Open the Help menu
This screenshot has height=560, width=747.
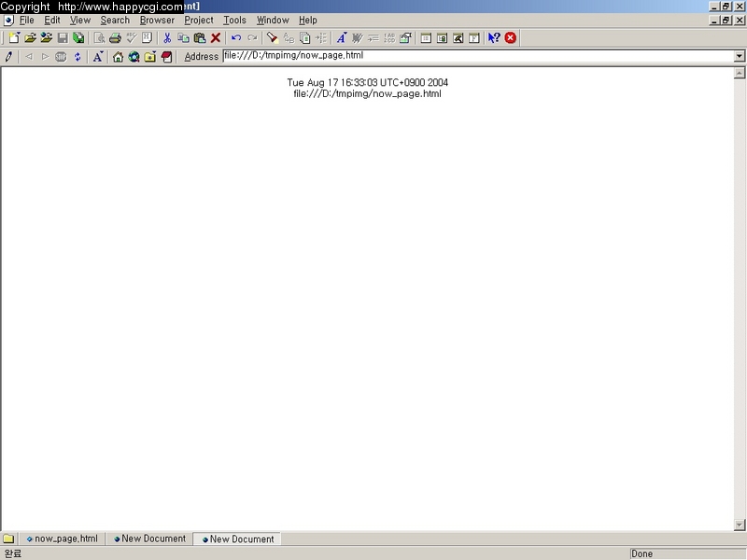(x=308, y=21)
